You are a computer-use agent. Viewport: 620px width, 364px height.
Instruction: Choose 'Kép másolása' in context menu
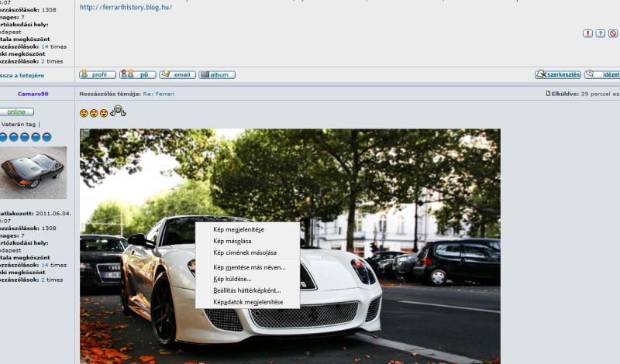point(232,241)
